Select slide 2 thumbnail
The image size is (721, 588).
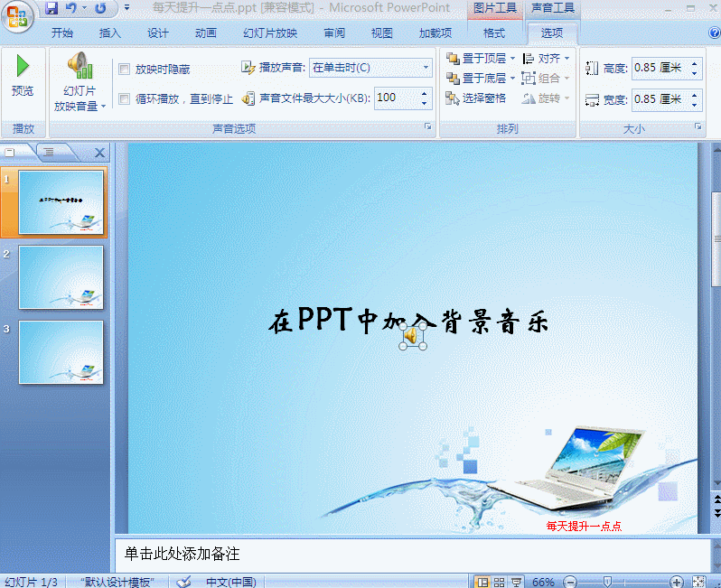pyautogui.click(x=61, y=277)
